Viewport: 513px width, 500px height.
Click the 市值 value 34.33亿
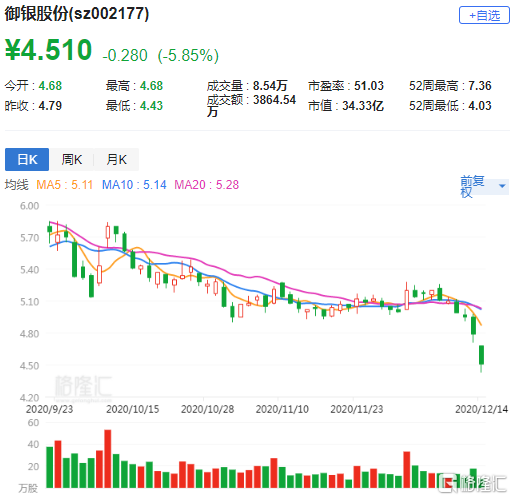click(363, 106)
